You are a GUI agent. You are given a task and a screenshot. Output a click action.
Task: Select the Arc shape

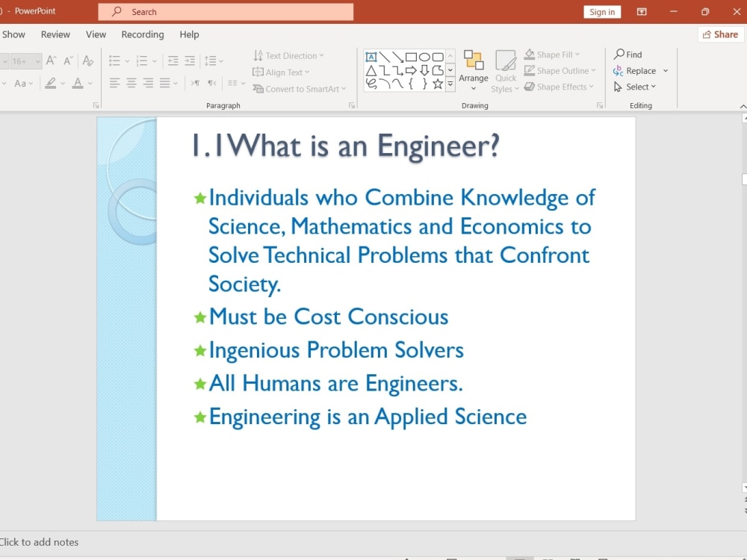click(x=385, y=84)
